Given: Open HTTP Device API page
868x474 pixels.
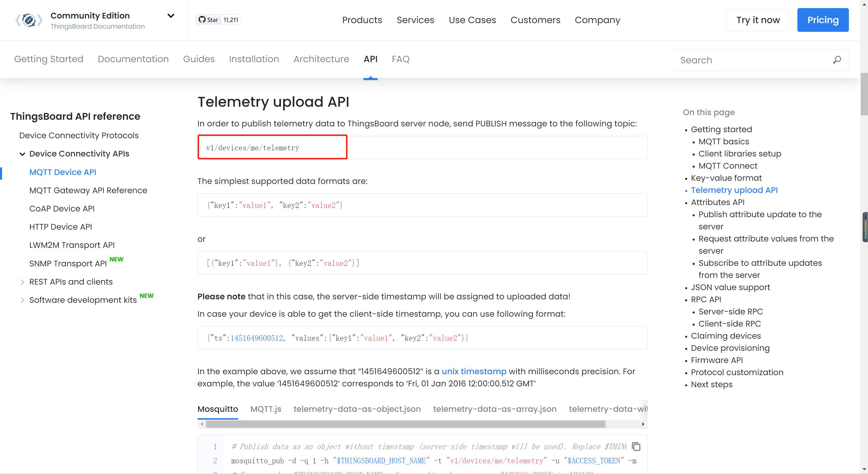Looking at the screenshot, I should tap(61, 227).
